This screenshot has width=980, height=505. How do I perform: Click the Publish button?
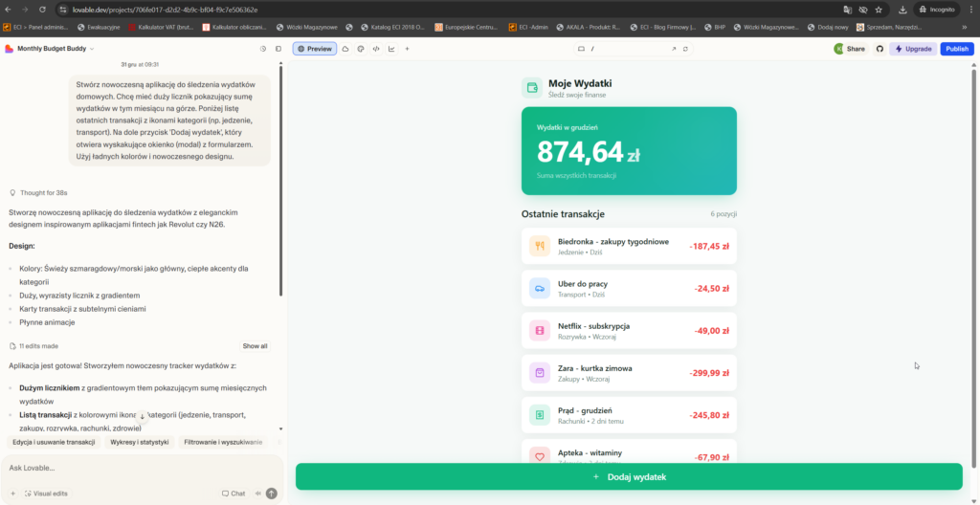point(956,49)
